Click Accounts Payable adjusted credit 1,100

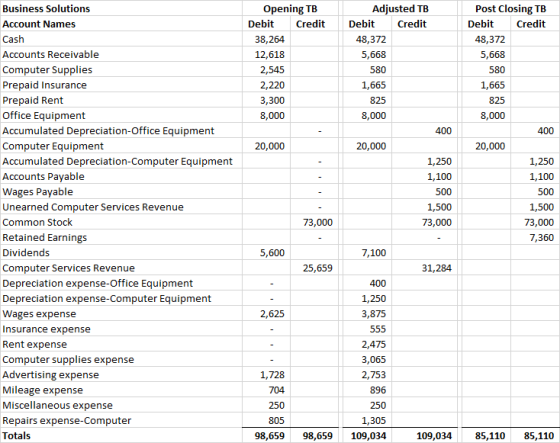click(x=439, y=176)
